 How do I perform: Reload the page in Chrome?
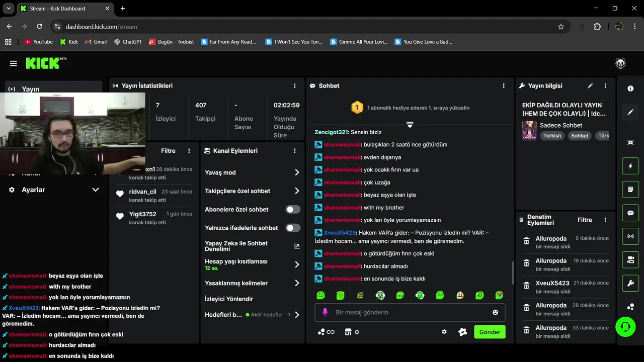pos(39,27)
